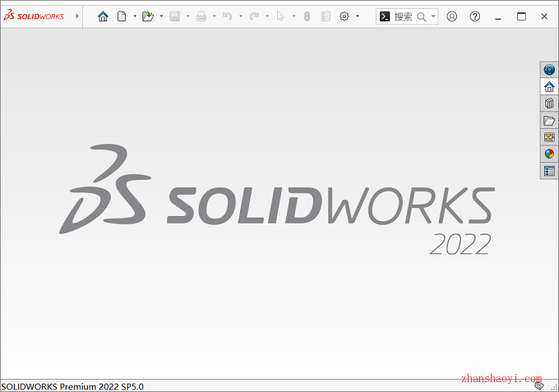
Task: Click into the 搜索 search field
Action: pos(403,16)
